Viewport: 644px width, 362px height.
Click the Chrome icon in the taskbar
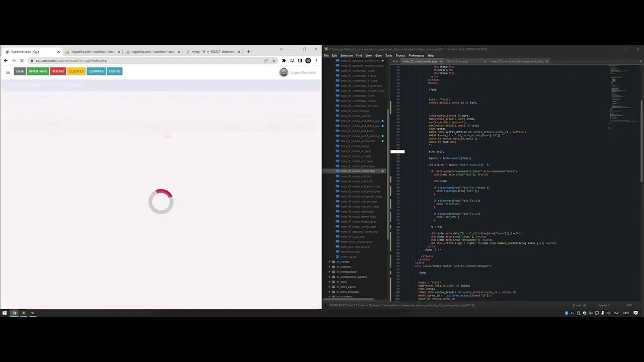(14, 313)
